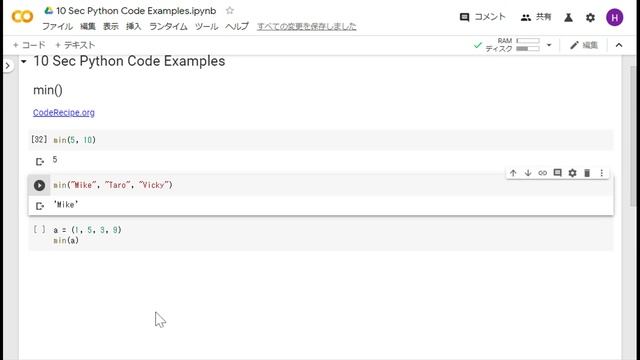640x360 pixels.
Task: Open the ランタイム menu
Action: [168, 27]
